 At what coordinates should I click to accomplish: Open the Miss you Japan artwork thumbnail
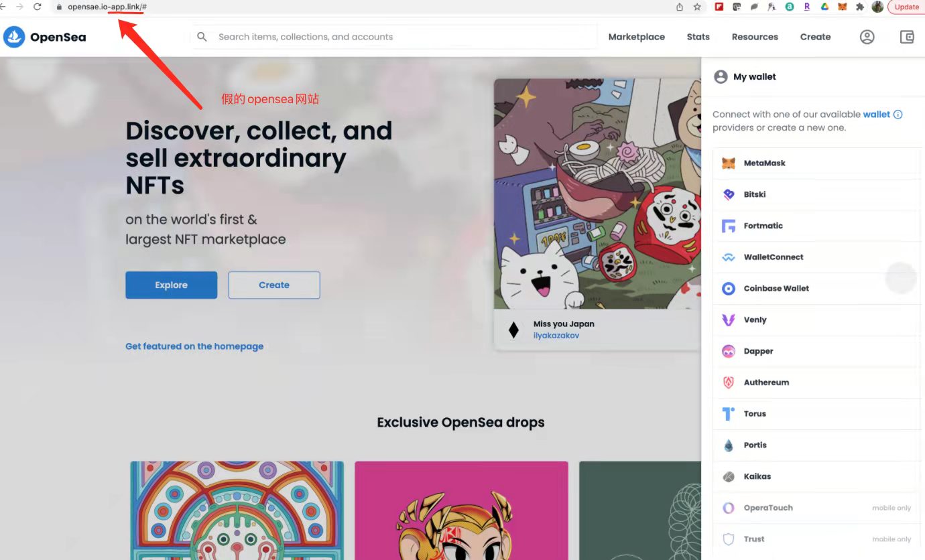tap(597, 194)
